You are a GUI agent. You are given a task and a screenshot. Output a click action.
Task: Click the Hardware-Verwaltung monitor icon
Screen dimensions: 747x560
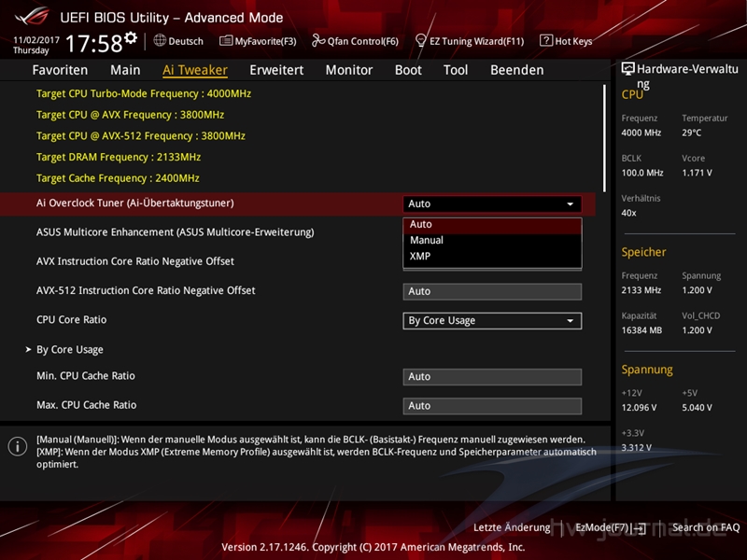pos(627,68)
